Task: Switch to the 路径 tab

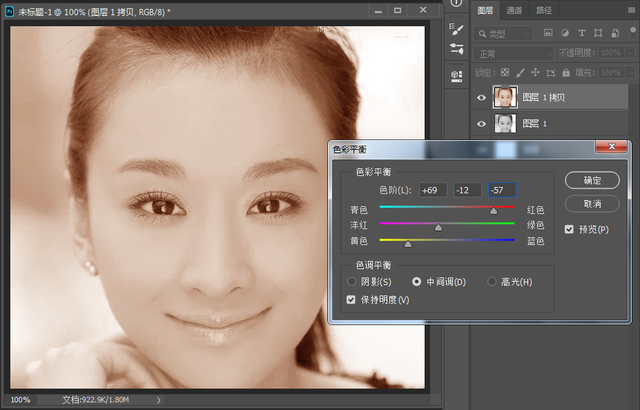Action: pos(544,10)
